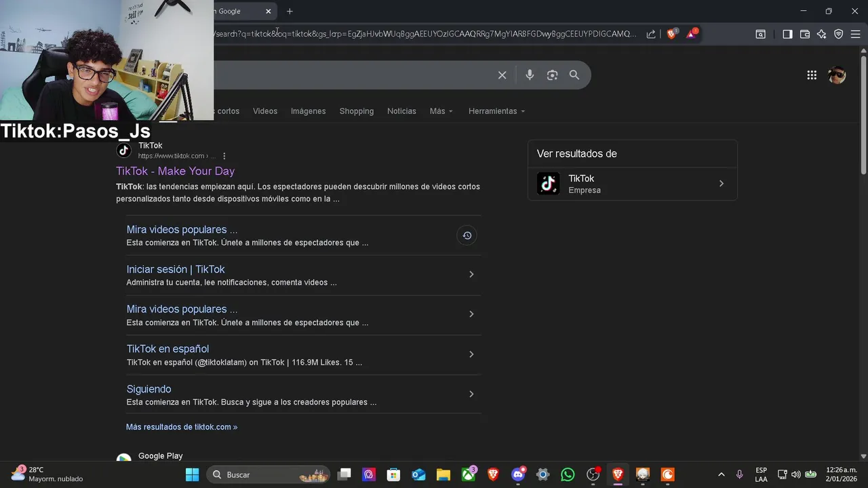The image size is (868, 488).
Task: Open the TikTok - Make Your Day result
Action: pos(175,171)
